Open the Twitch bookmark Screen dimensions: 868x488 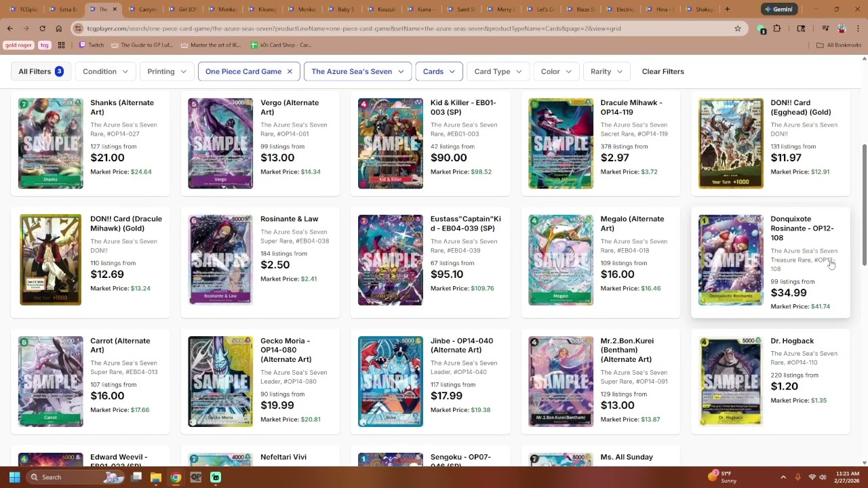(x=92, y=45)
